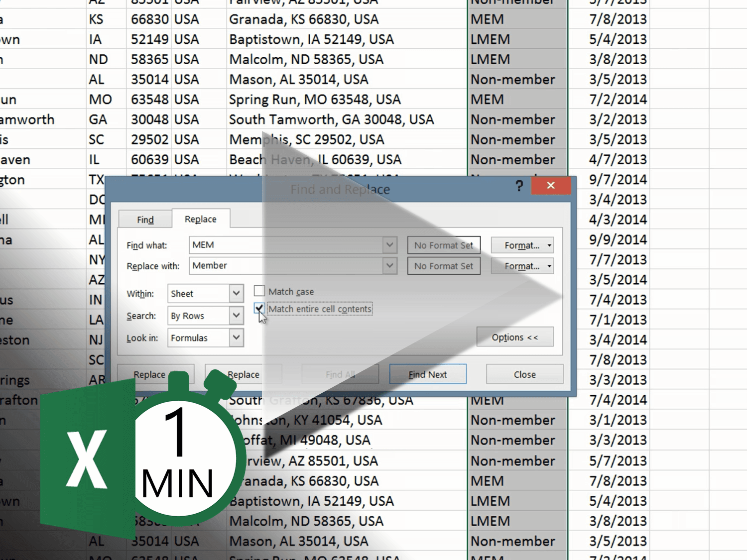Expand the Find what history dropdown arrow
This screenshot has height=560, width=747.
point(390,245)
